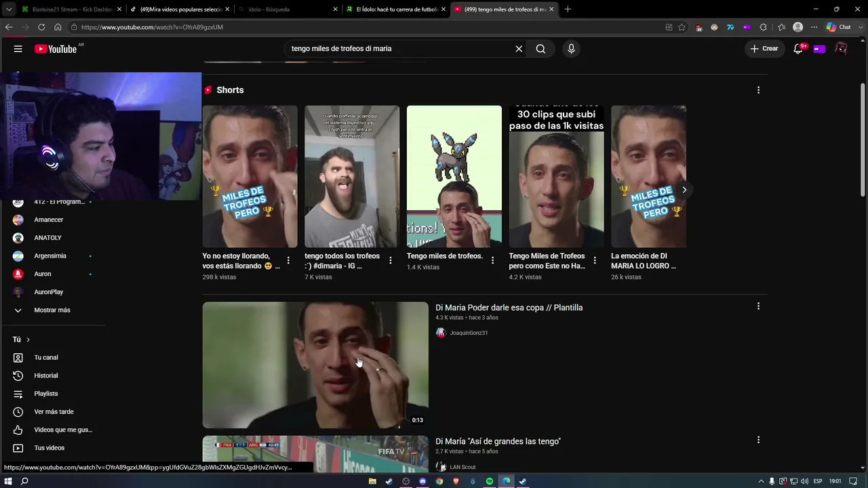This screenshot has width=868, height=488.
Task: Open options for 'tengo todos los trofeos' short
Action: click(x=391, y=260)
